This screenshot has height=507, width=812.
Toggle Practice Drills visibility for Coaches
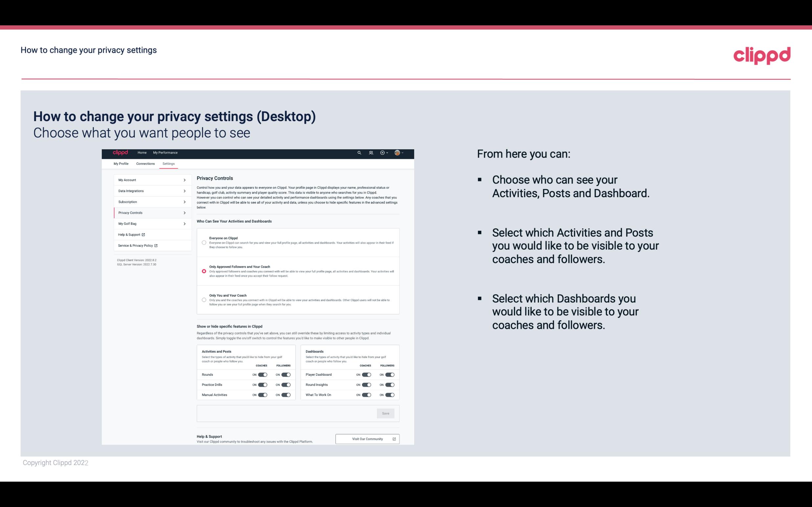click(262, 385)
